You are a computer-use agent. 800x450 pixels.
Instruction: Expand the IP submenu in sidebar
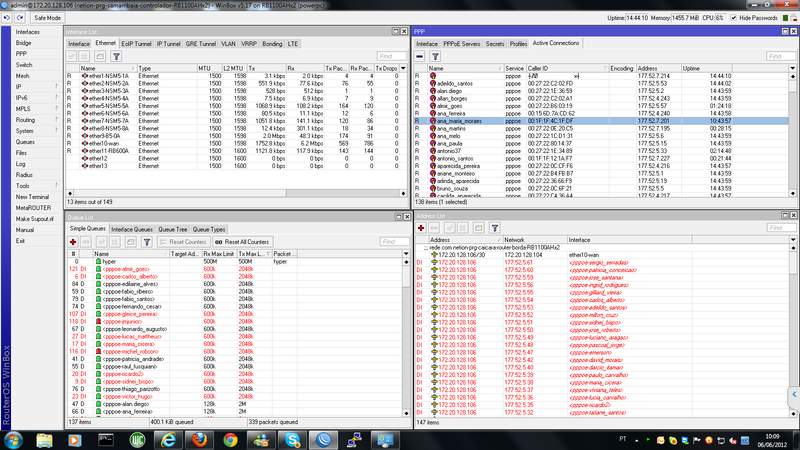point(36,87)
